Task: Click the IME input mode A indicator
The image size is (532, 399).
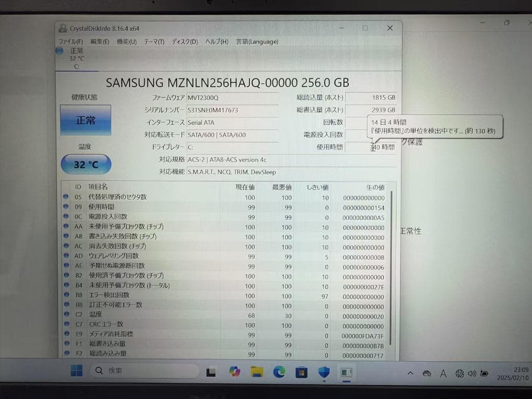Action: click(x=443, y=374)
